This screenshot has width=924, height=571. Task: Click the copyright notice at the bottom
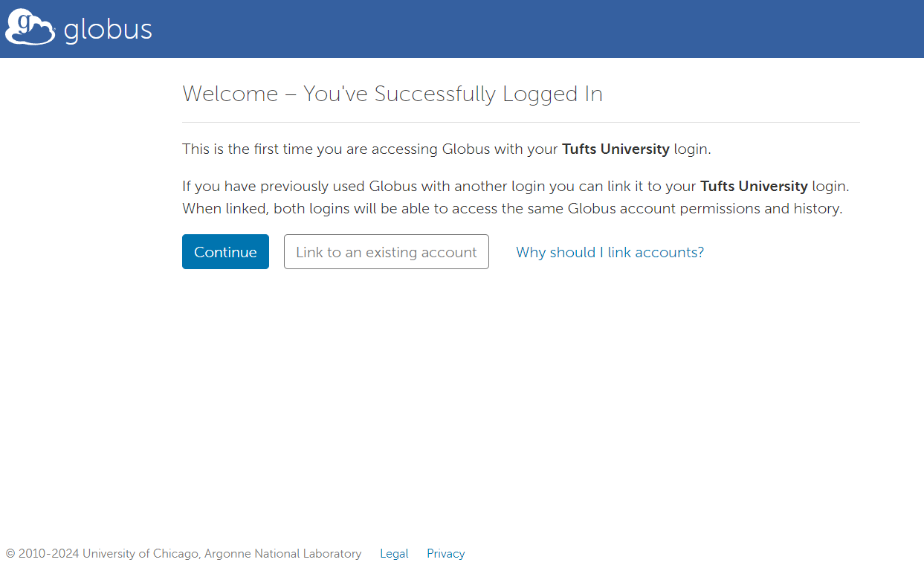[182, 553]
